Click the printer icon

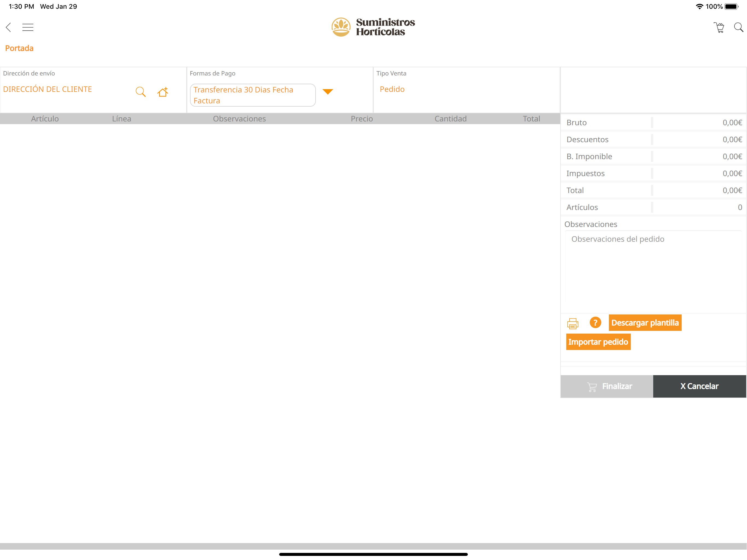tap(572, 323)
